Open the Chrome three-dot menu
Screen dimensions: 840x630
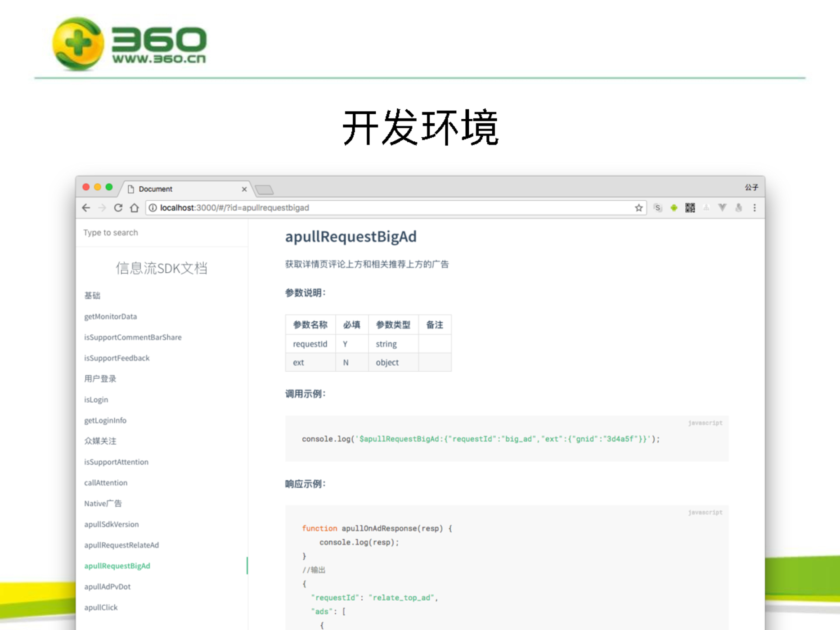pos(755,208)
